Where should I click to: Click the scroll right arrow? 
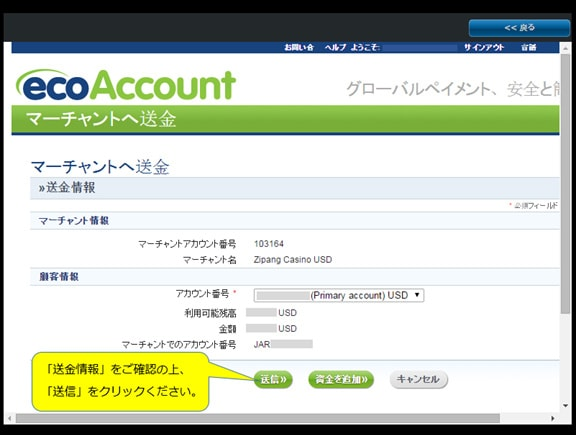(552, 418)
